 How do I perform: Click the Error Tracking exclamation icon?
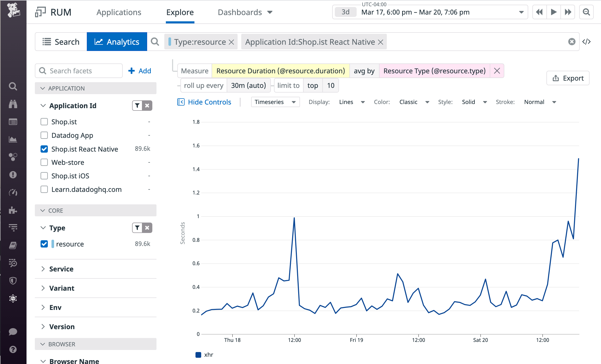point(13,175)
